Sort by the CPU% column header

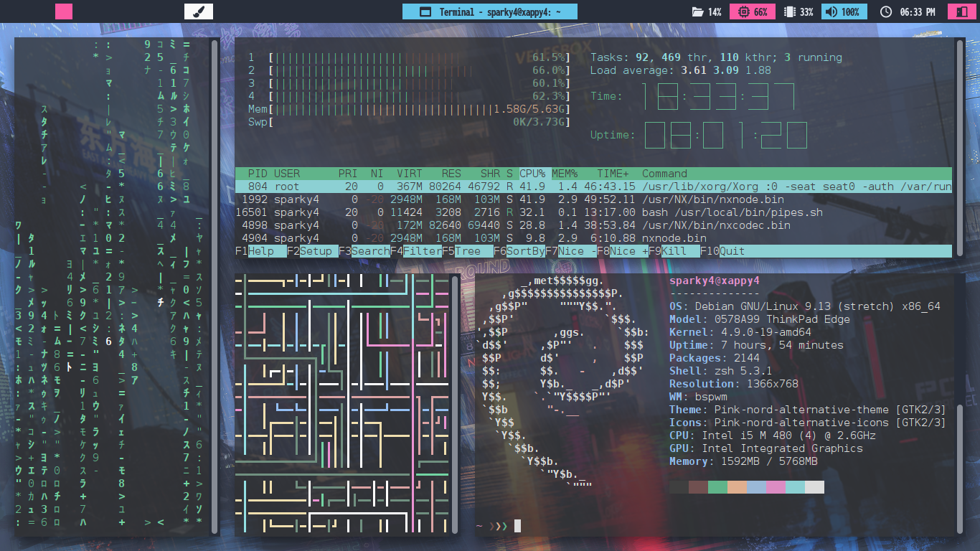point(532,174)
